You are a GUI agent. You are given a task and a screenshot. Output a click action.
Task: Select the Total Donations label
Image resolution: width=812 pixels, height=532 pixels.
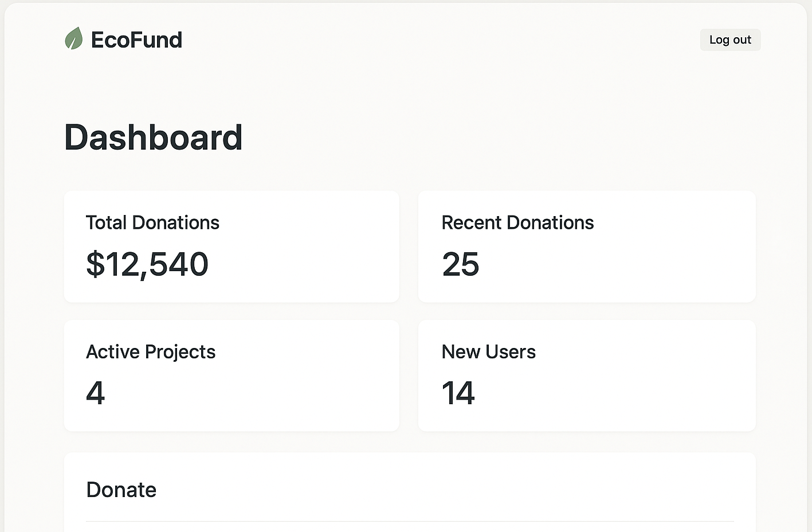[x=152, y=222]
